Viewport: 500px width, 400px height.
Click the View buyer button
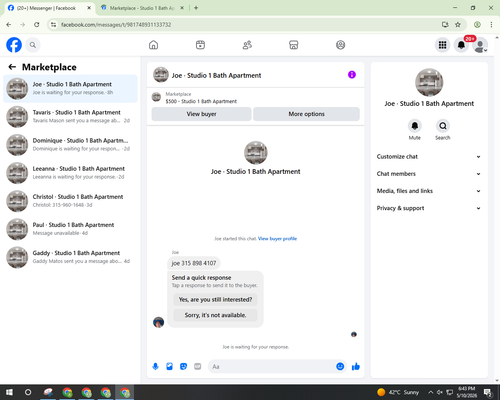[201, 114]
